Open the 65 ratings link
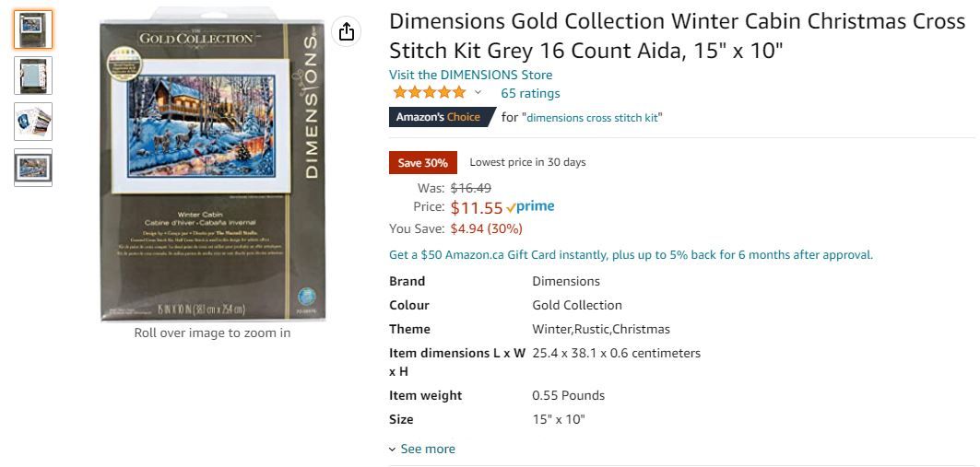 pyautogui.click(x=530, y=93)
